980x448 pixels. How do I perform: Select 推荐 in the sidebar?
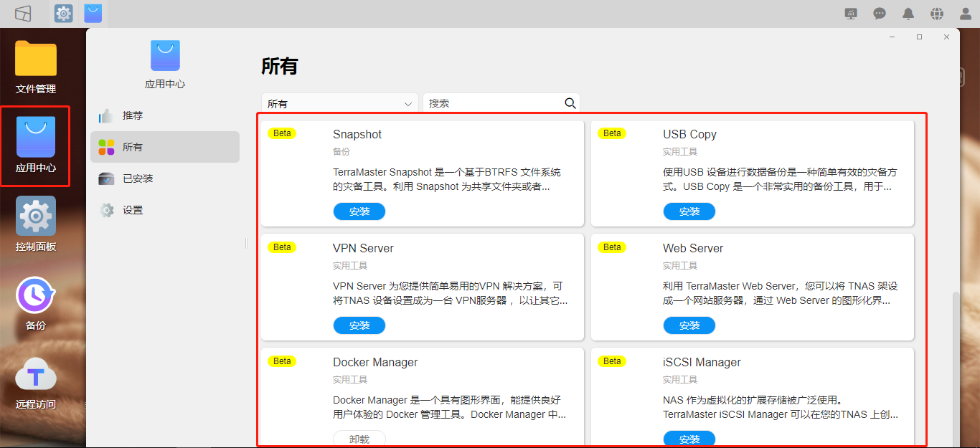(165, 115)
